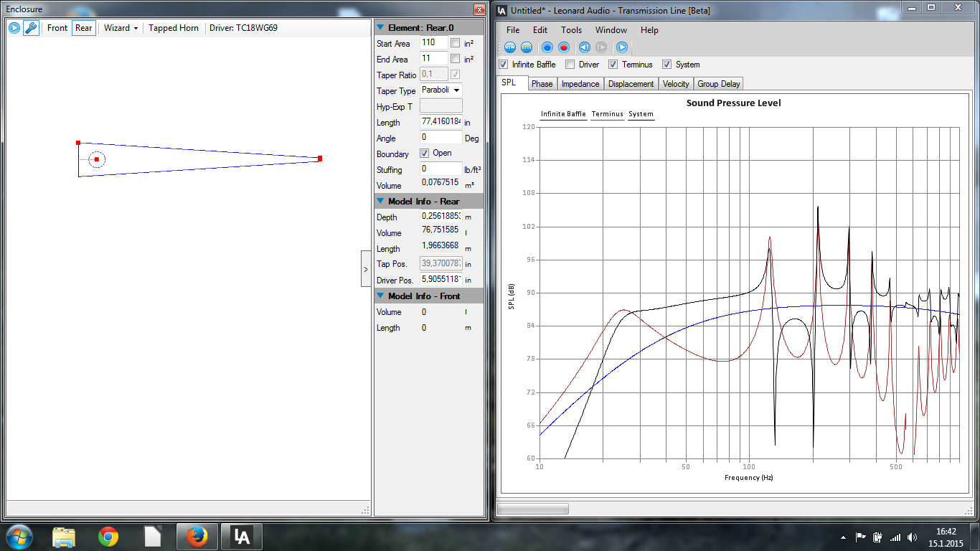Show hidden system tray icons
The image size is (980, 551).
pos(843,537)
